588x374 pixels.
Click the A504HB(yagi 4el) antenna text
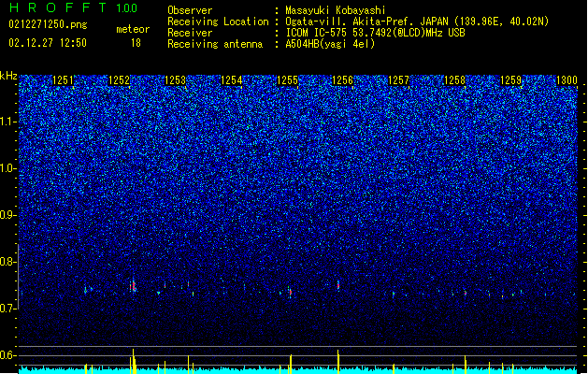click(x=330, y=44)
